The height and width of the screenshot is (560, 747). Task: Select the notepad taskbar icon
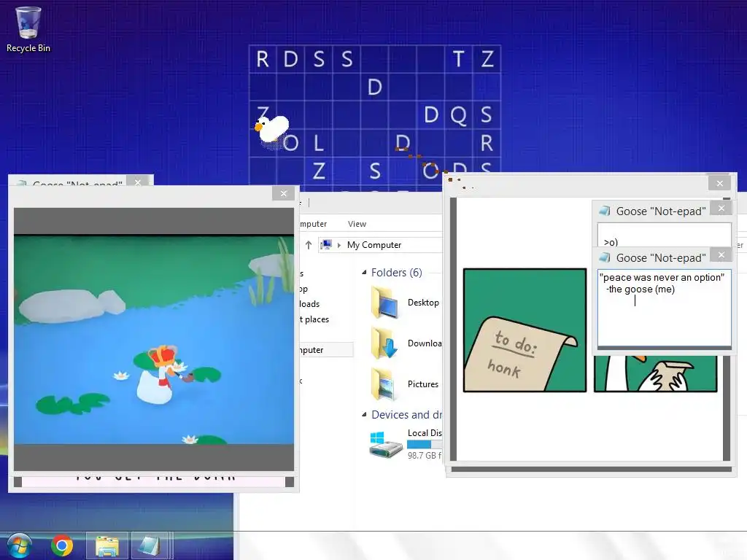point(149,545)
